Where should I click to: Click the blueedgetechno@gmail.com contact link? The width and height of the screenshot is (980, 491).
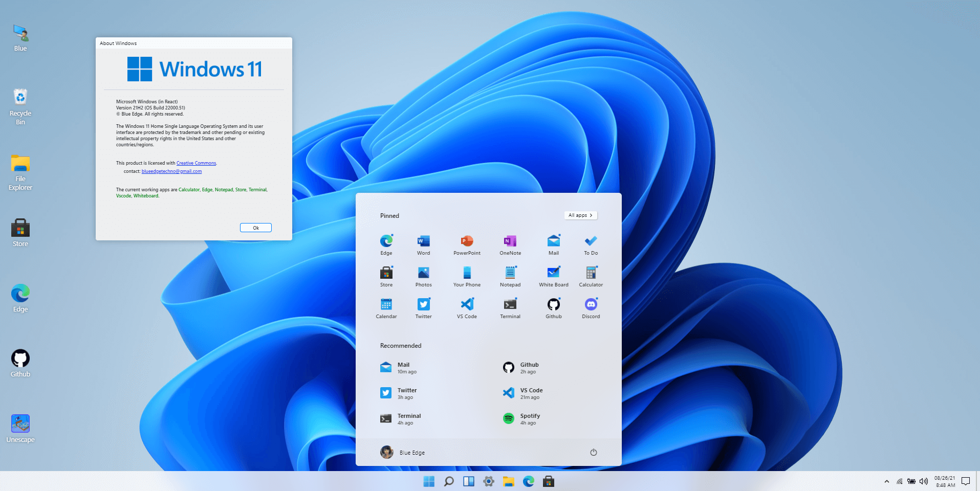tap(171, 171)
